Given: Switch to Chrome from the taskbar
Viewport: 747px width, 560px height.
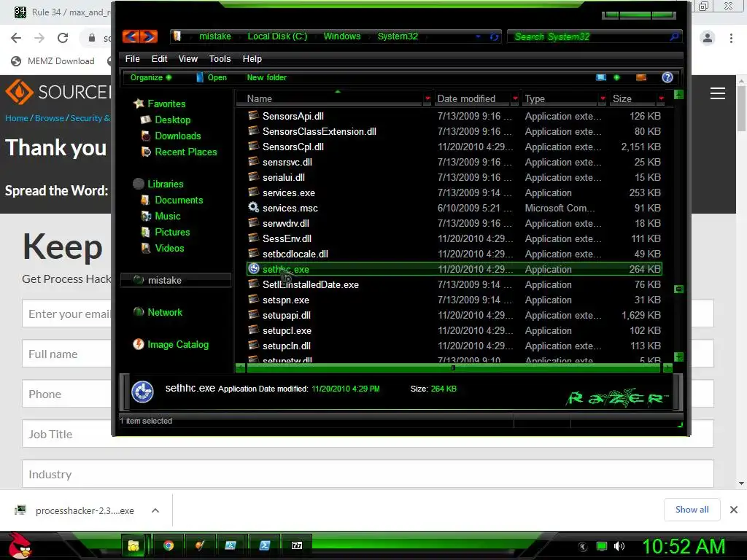Looking at the screenshot, I should tap(169, 545).
